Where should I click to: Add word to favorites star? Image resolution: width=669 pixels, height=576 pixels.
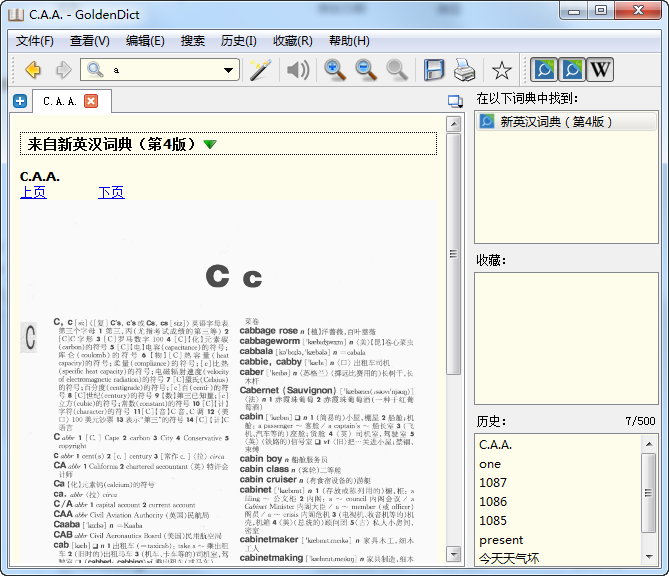pos(501,70)
